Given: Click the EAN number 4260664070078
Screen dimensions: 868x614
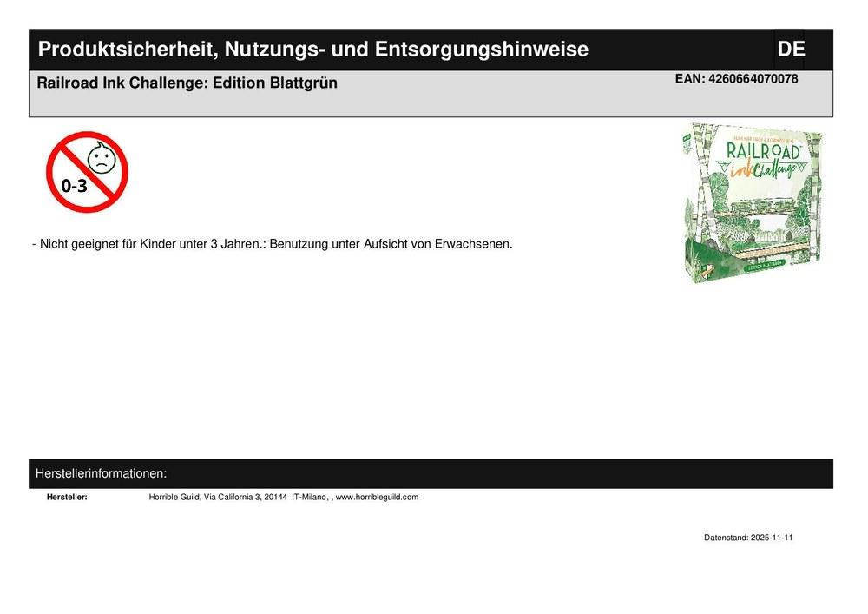Looking at the screenshot, I should click(736, 79).
